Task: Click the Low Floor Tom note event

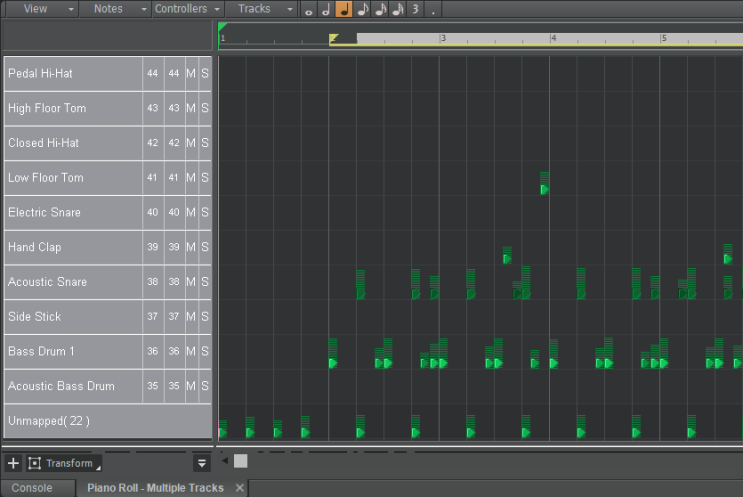Action: click(x=545, y=188)
